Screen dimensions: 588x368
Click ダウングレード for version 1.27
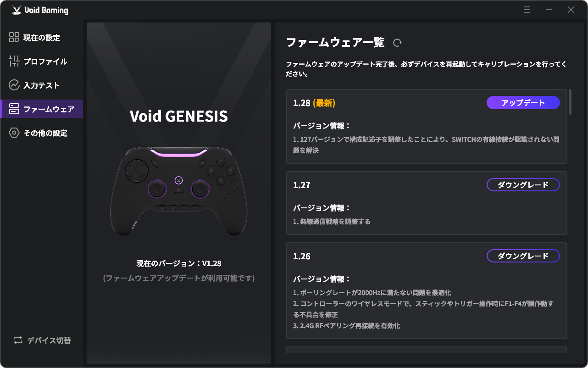(x=523, y=185)
